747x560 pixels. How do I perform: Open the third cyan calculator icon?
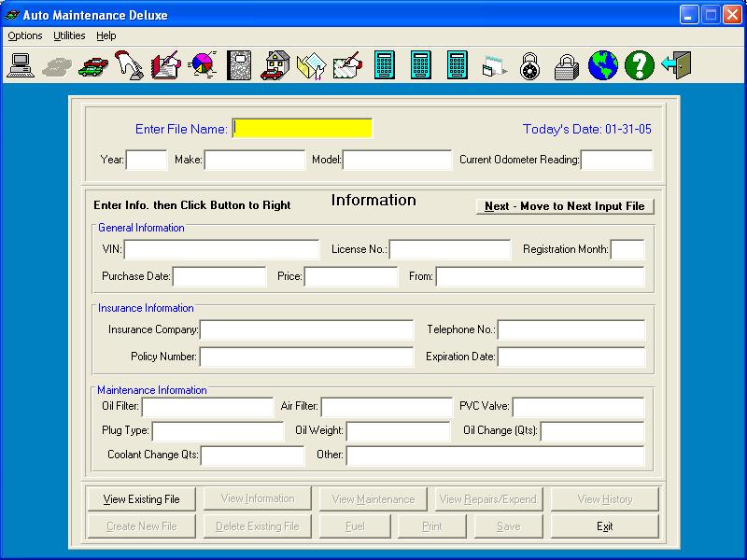pyautogui.click(x=458, y=64)
